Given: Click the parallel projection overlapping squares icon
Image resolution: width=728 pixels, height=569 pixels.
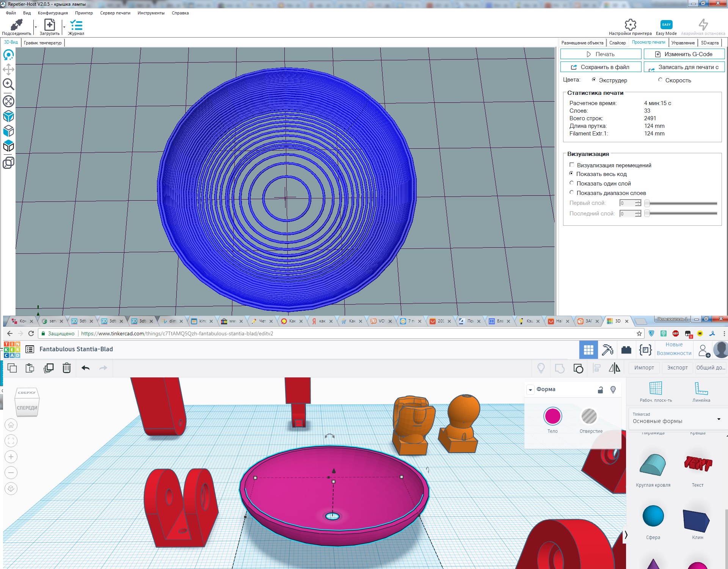Looking at the screenshot, I should tap(8, 163).
